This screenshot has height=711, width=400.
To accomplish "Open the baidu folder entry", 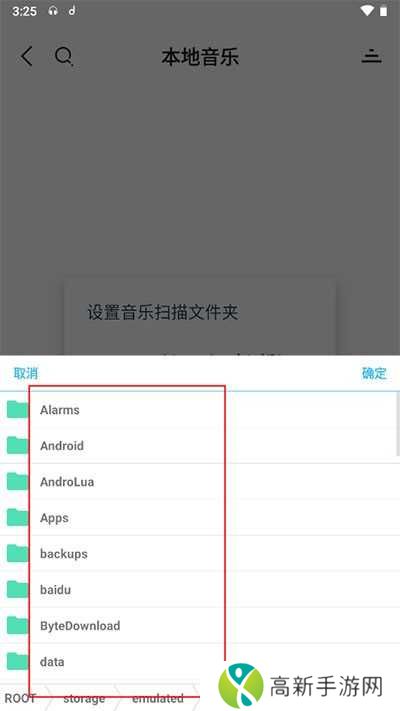I will click(200, 589).
